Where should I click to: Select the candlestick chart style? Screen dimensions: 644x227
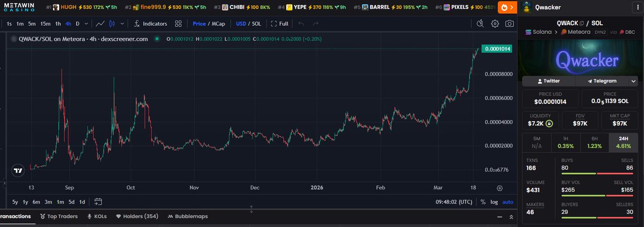pos(112,24)
